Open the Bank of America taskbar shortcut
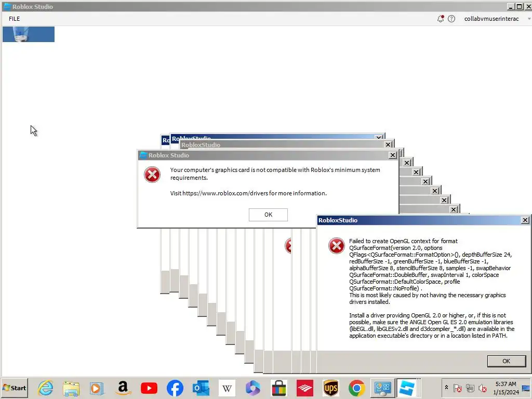This screenshot has width=532, height=399. coord(305,388)
